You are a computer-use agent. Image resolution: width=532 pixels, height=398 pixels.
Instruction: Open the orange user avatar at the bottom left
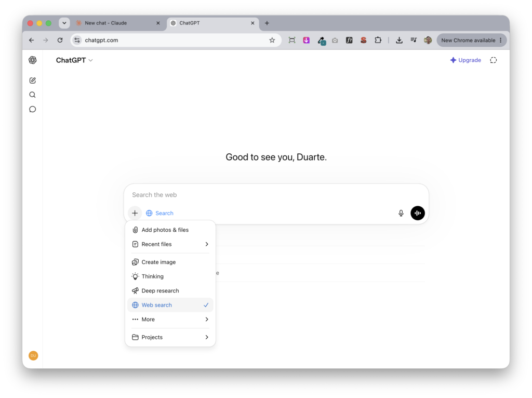[x=33, y=355]
